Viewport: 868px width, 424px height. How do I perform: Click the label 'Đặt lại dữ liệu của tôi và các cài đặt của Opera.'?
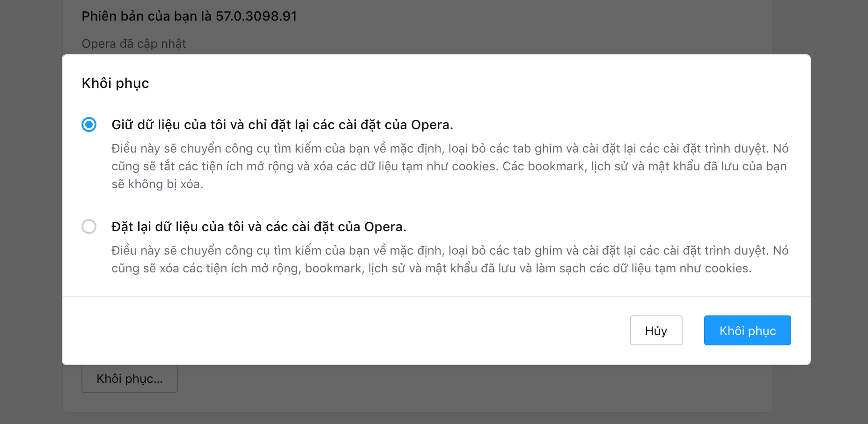click(x=259, y=227)
